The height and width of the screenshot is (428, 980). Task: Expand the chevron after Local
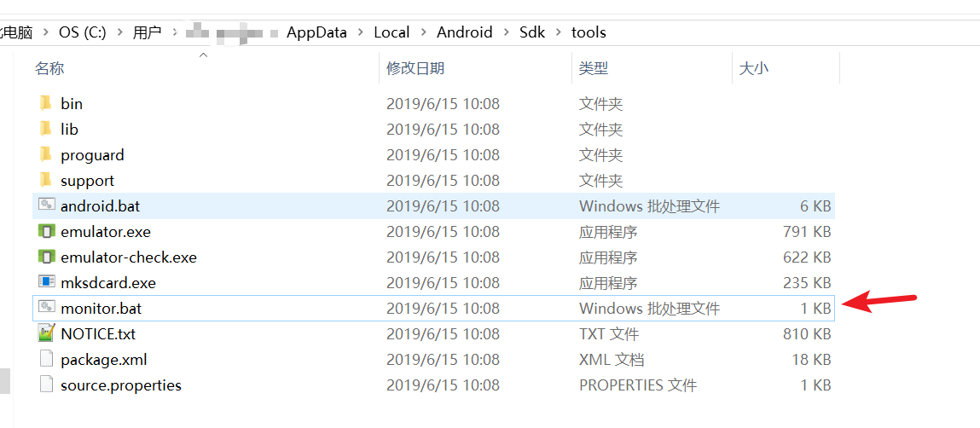424,32
